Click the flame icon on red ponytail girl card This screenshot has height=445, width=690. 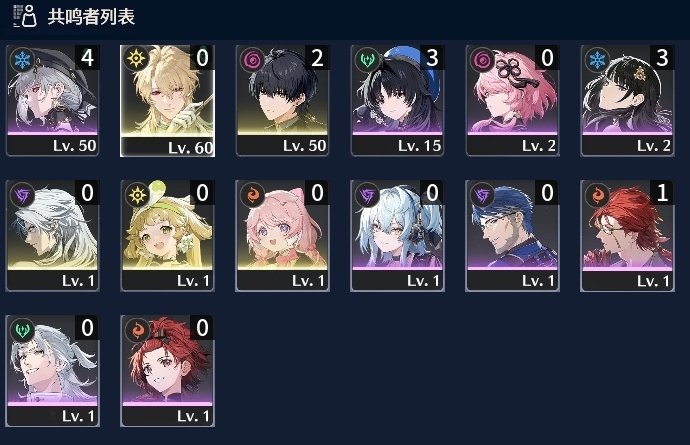point(137,330)
